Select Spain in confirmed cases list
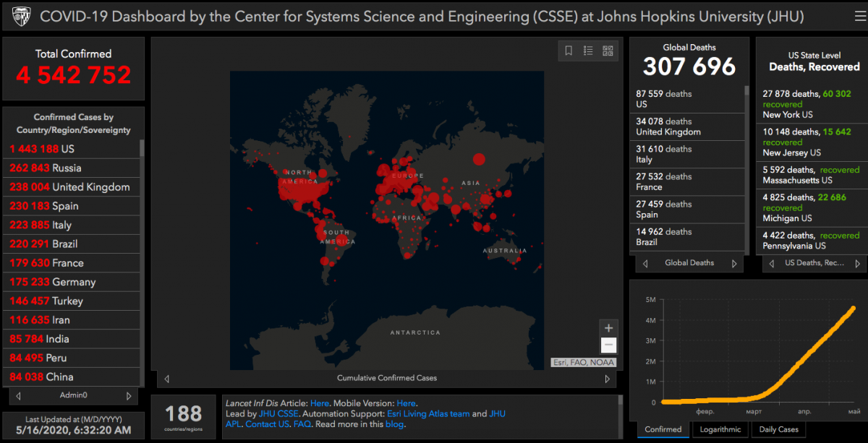Viewport: 868px width, 443px height. (x=71, y=206)
